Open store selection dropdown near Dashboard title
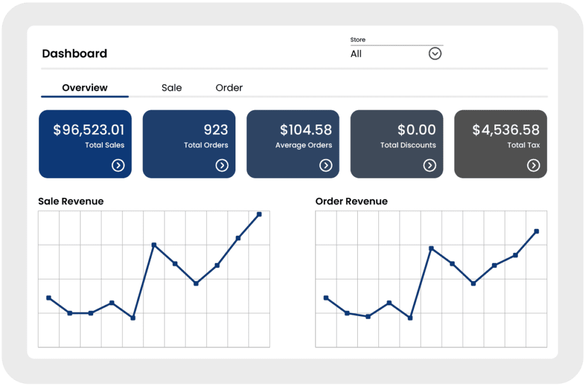This screenshot has width=588, height=389. (396, 53)
